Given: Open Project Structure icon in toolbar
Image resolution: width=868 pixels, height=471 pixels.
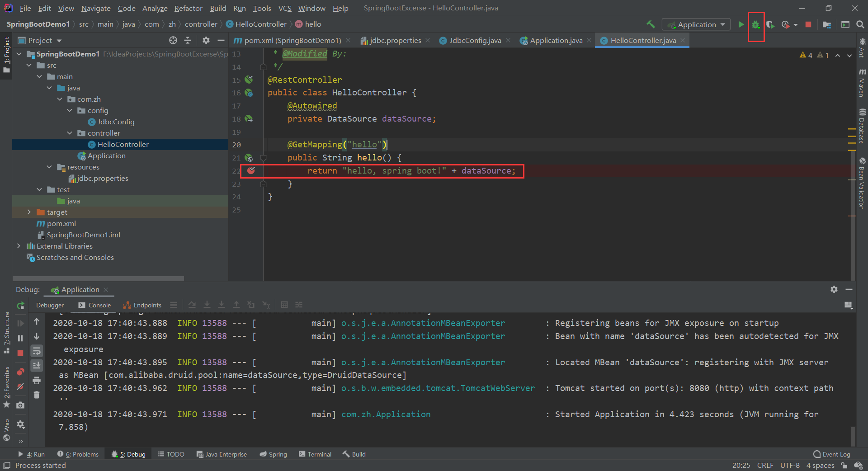Looking at the screenshot, I should coord(827,24).
